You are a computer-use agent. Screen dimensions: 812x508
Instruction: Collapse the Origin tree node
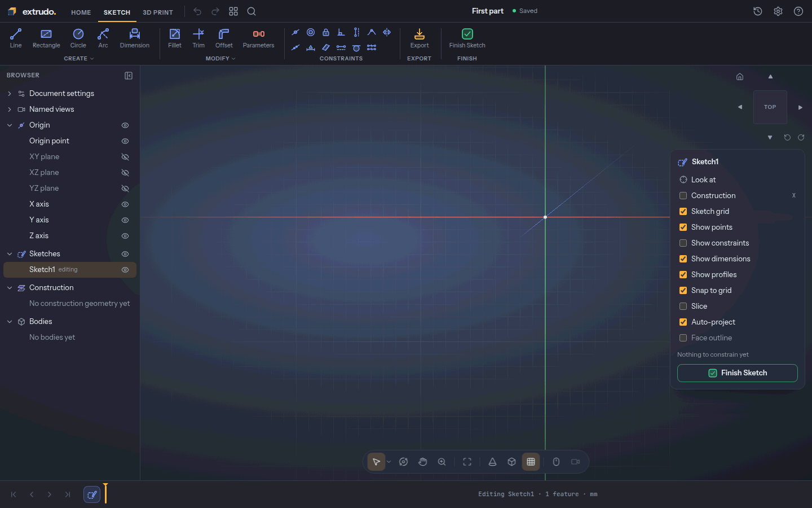[10, 125]
